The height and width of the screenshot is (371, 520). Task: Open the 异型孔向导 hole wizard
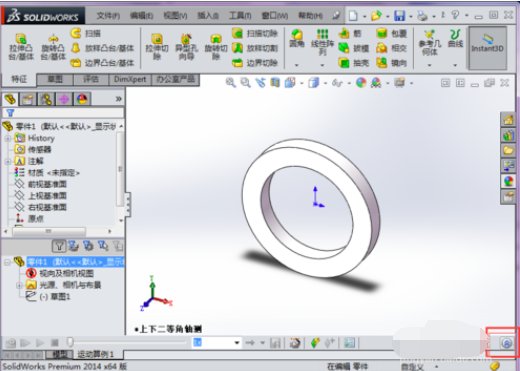(x=187, y=47)
